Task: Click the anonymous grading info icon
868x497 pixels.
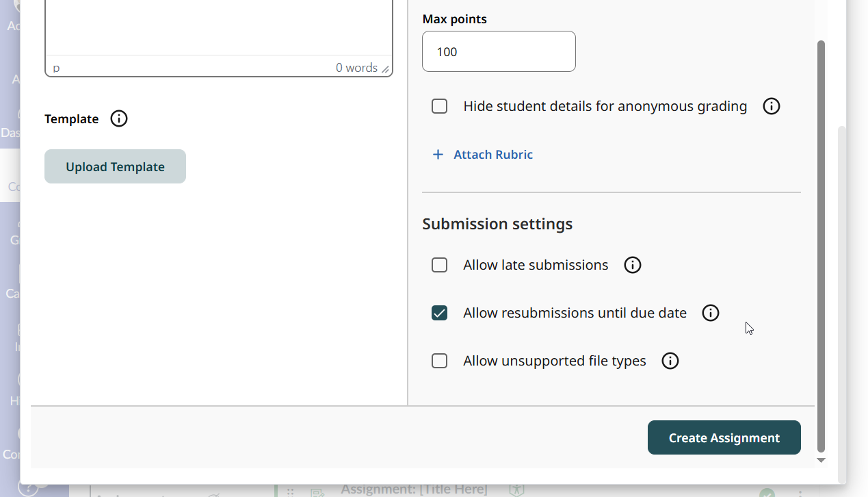Action: (771, 106)
